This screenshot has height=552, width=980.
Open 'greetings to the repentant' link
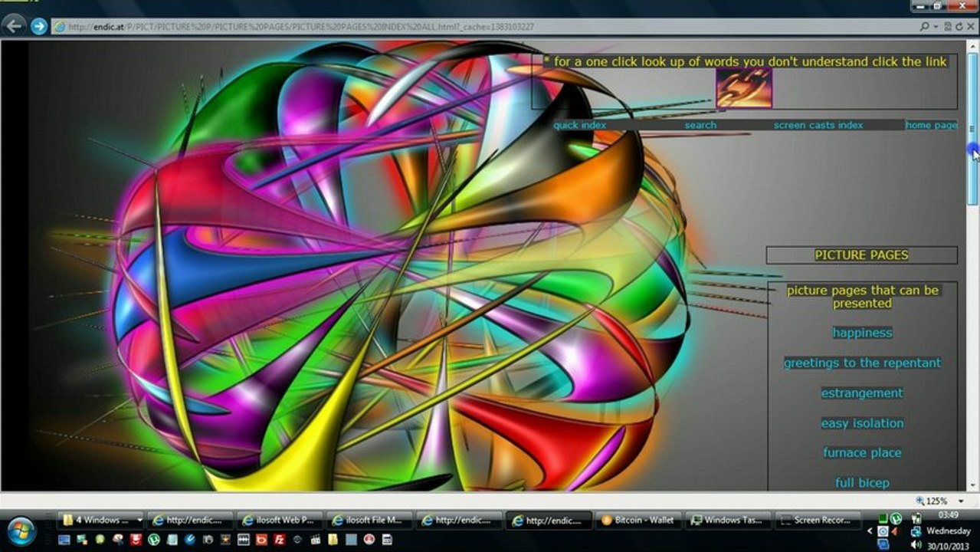pyautogui.click(x=862, y=363)
